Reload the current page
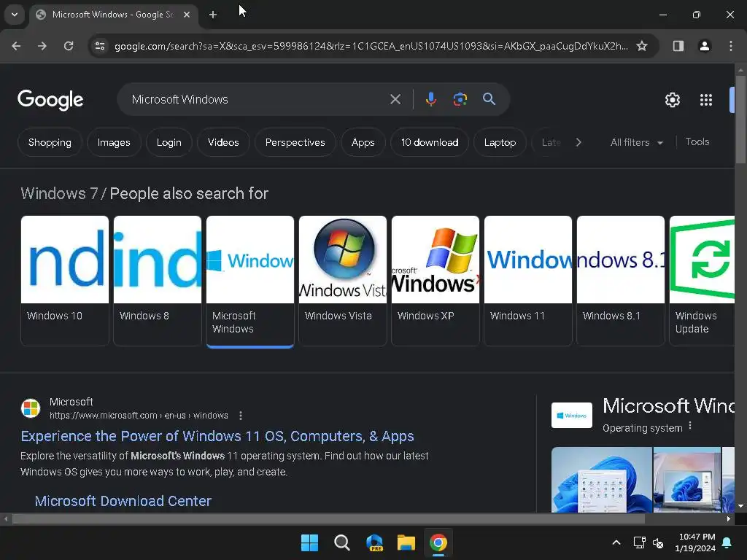 point(69,46)
